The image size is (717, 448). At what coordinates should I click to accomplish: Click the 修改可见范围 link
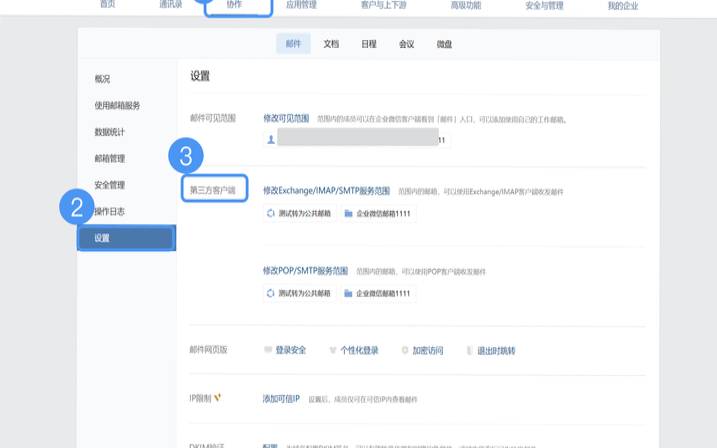[x=286, y=118]
